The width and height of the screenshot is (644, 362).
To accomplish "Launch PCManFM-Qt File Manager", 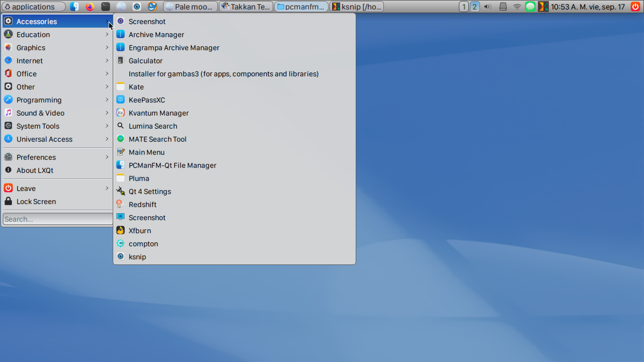I will click(x=234, y=165).
